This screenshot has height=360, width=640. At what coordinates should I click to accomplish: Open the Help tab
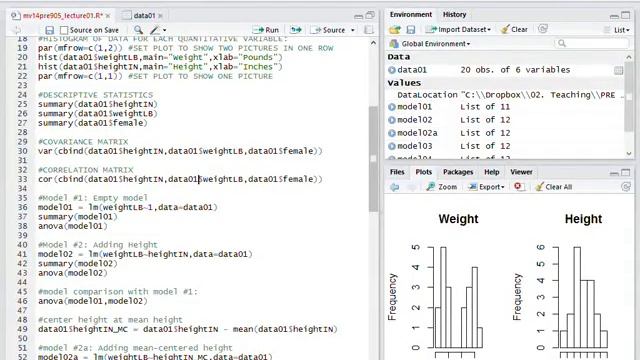point(491,172)
